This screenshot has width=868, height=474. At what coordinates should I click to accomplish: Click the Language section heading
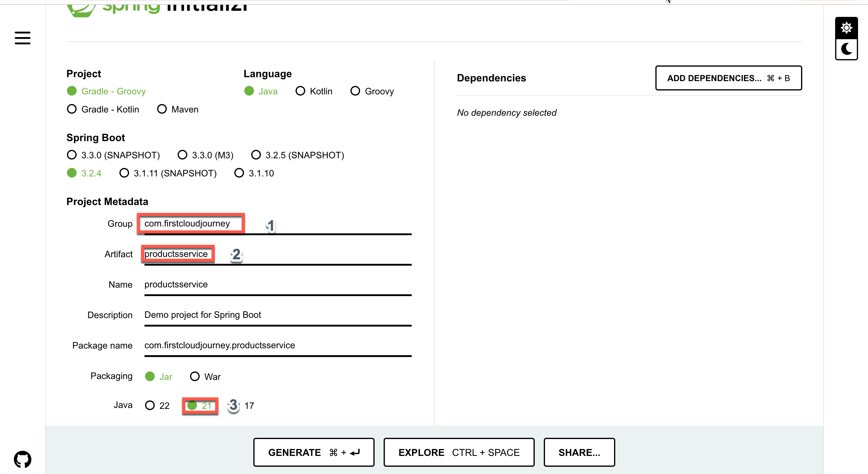(x=268, y=74)
